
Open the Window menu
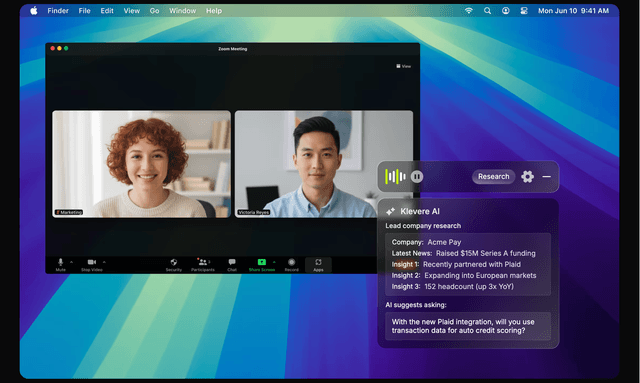[x=182, y=11]
